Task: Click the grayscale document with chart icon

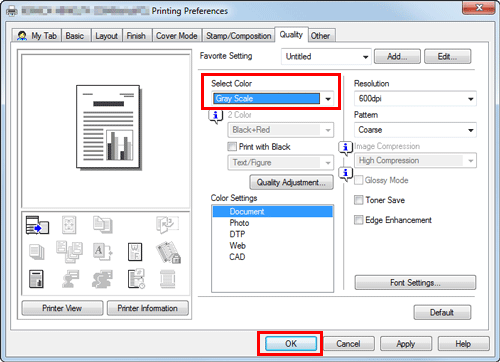Action: pos(36,279)
